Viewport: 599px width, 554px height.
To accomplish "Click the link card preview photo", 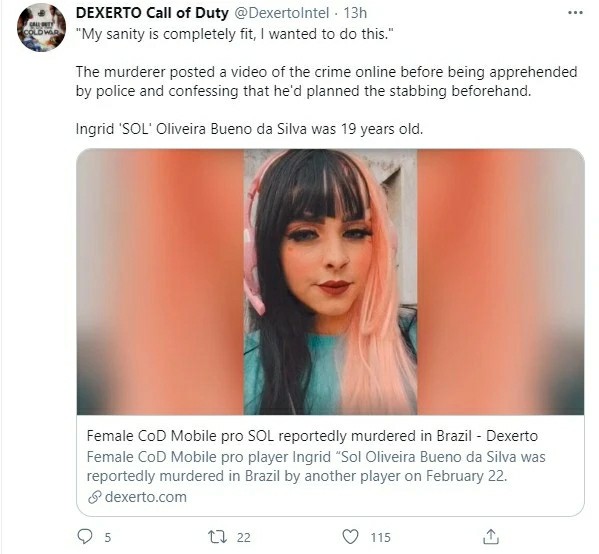I will (x=330, y=282).
